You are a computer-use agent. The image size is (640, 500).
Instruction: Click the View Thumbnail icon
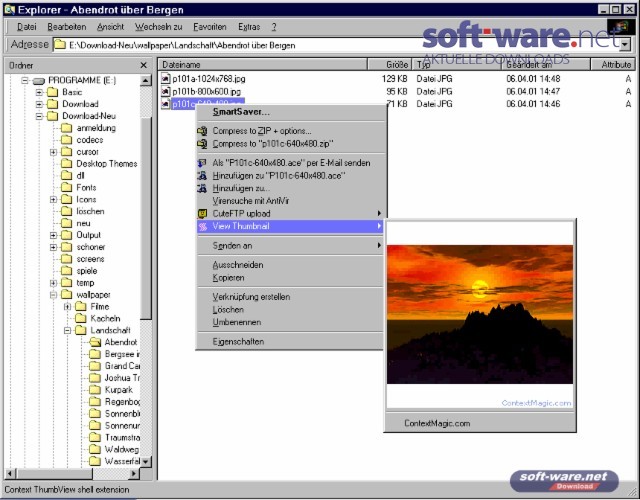202,226
